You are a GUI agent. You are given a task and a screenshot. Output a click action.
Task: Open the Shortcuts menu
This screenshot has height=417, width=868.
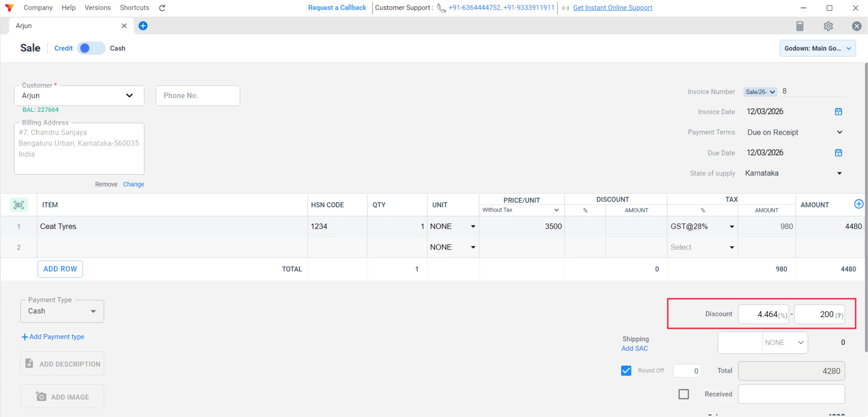pyautogui.click(x=134, y=7)
